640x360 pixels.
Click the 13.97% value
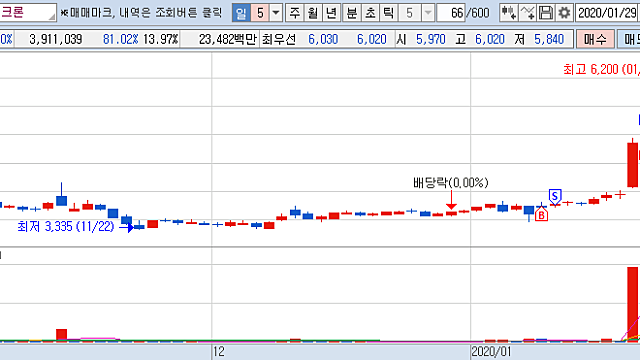click(161, 39)
